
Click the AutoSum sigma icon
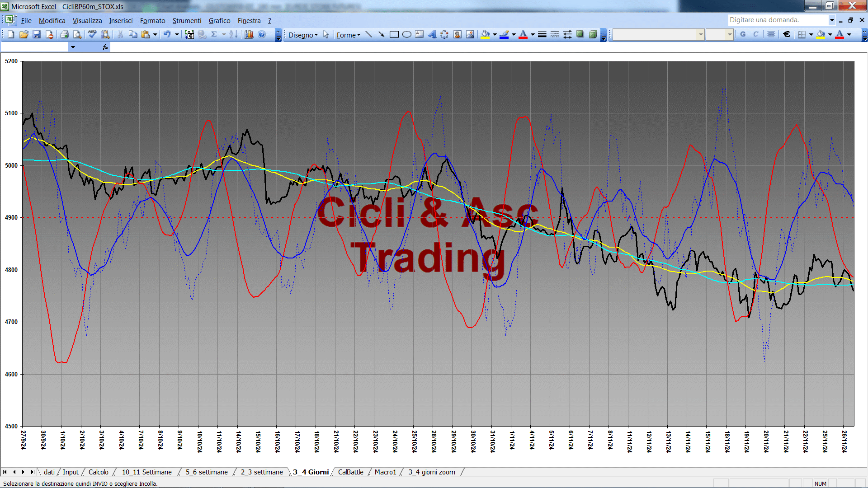point(214,34)
